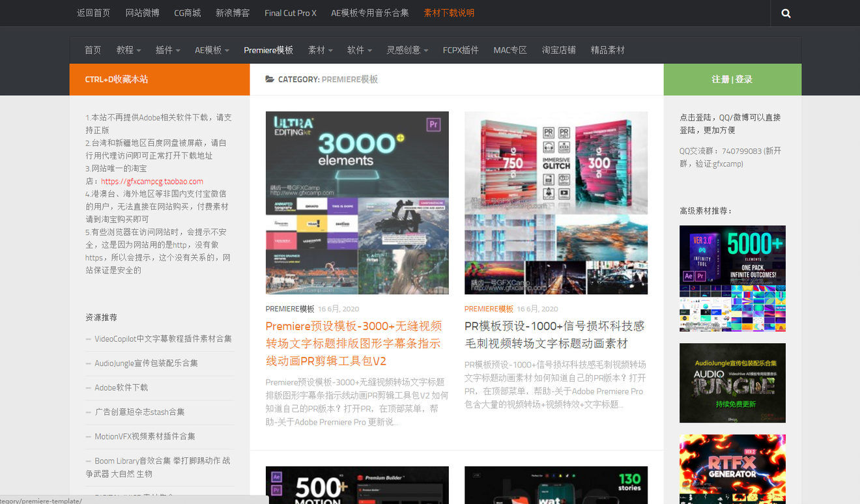This screenshot has width=860, height=504.
Task: Open 淘宝店铺 navigation item
Action: [x=559, y=50]
